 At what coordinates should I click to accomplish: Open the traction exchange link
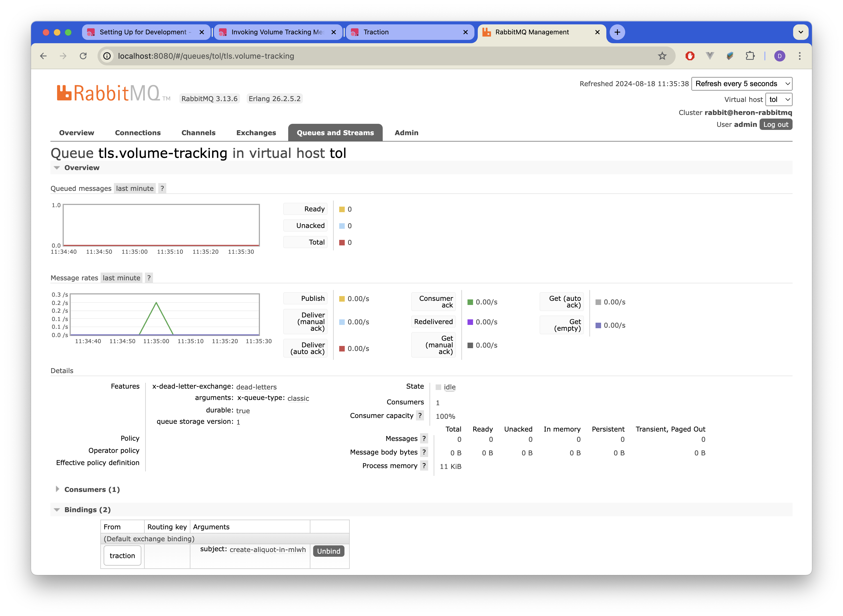(x=122, y=555)
